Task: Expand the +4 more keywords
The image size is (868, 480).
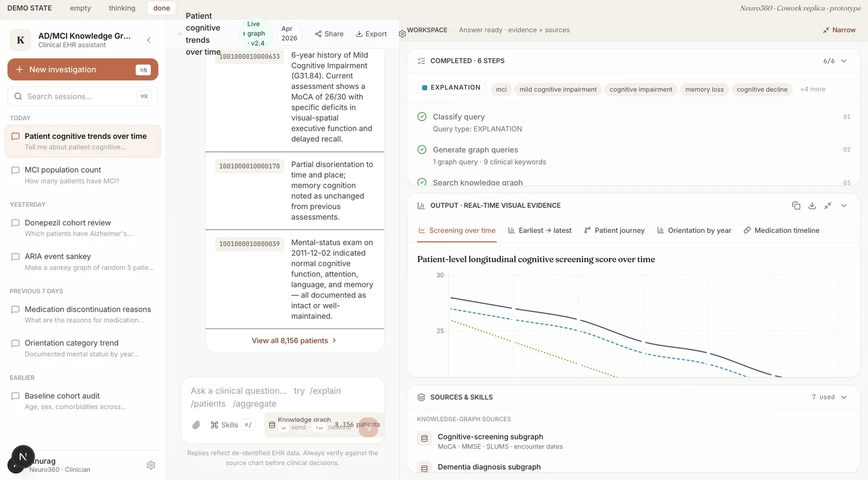Action: click(x=813, y=90)
